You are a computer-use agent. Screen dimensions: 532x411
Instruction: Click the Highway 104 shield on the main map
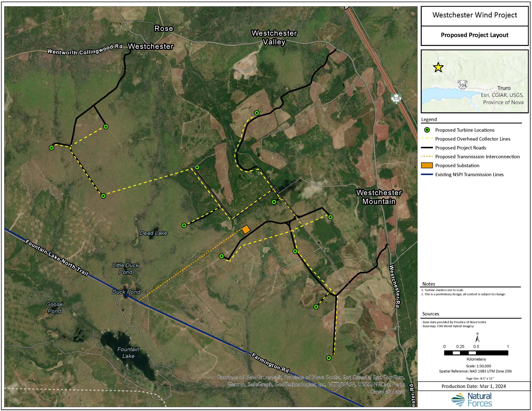(x=396, y=98)
